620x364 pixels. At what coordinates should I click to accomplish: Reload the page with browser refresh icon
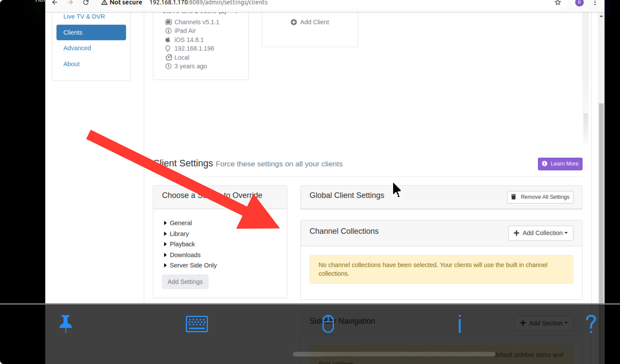pos(86,3)
